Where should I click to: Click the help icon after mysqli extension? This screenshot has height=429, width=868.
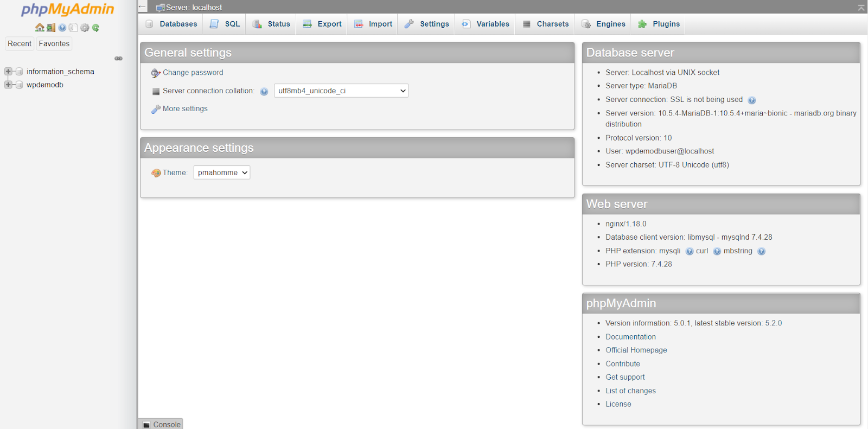[690, 252]
